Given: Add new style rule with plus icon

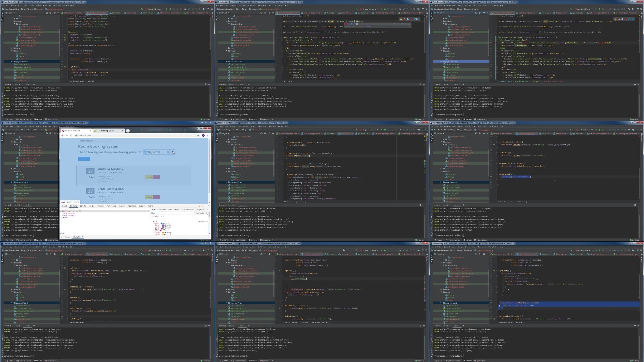Looking at the screenshot, I should pyautogui.click(x=206, y=213).
